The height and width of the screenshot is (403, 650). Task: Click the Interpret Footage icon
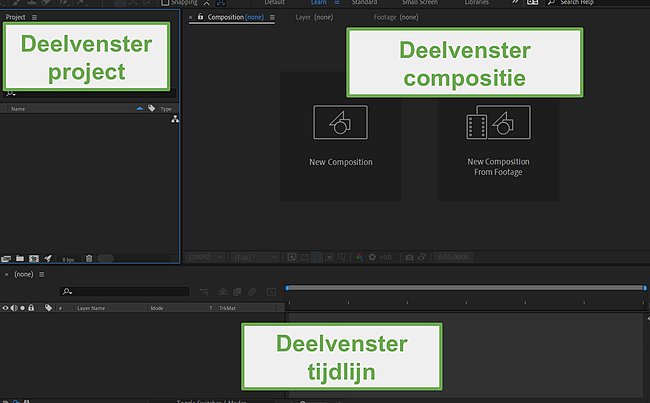[6, 259]
